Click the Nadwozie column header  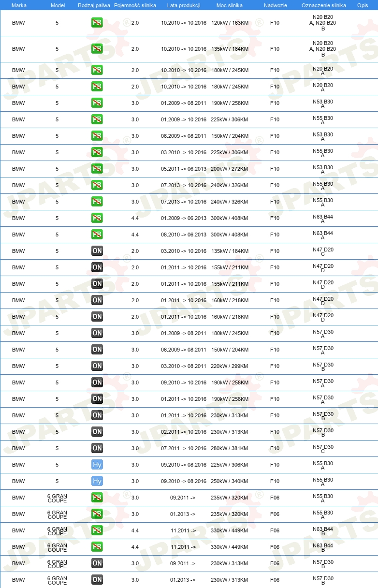click(x=275, y=5)
